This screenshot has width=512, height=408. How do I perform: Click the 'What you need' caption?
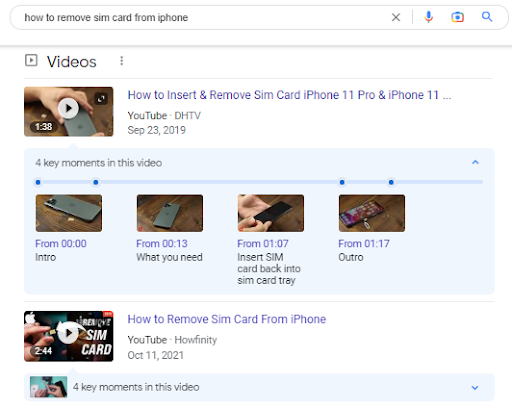[169, 257]
